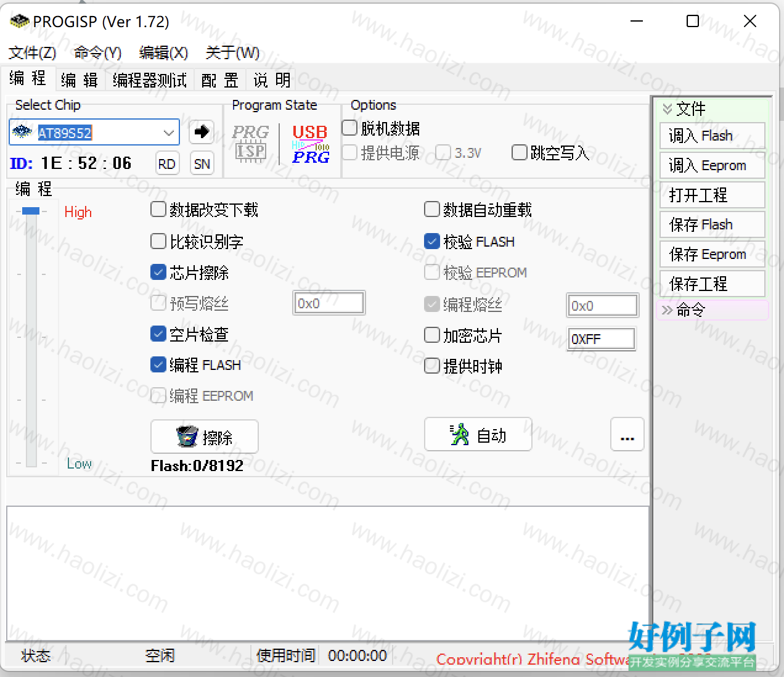Switch to the 说明 tab
This screenshot has height=677, width=784.
pos(272,80)
